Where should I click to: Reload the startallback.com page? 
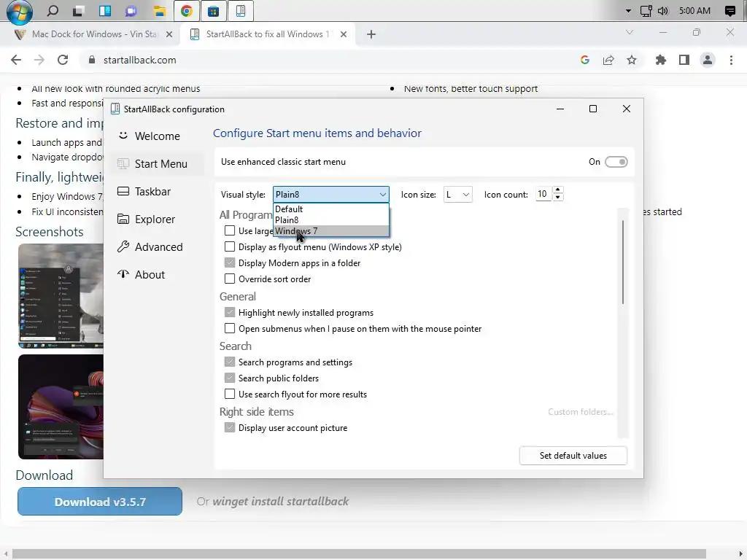click(x=63, y=60)
